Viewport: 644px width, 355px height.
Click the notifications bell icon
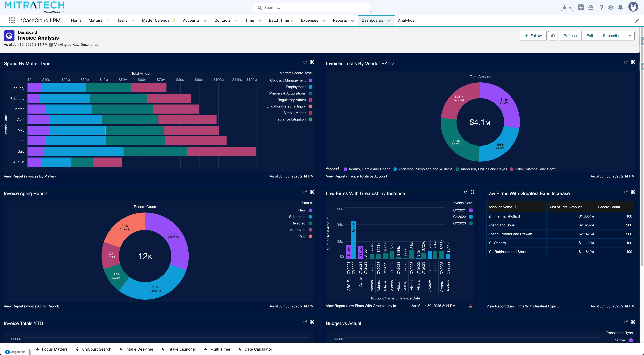point(620,8)
